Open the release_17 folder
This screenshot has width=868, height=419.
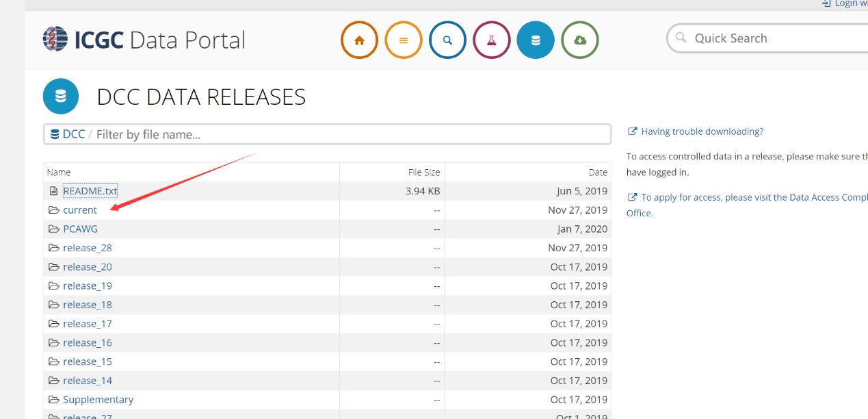88,324
